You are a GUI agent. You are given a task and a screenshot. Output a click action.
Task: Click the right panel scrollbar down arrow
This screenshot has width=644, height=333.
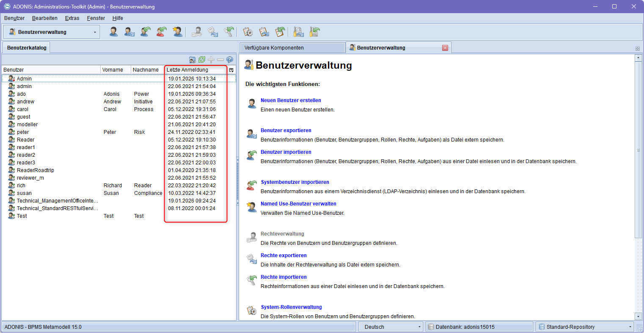point(638,316)
